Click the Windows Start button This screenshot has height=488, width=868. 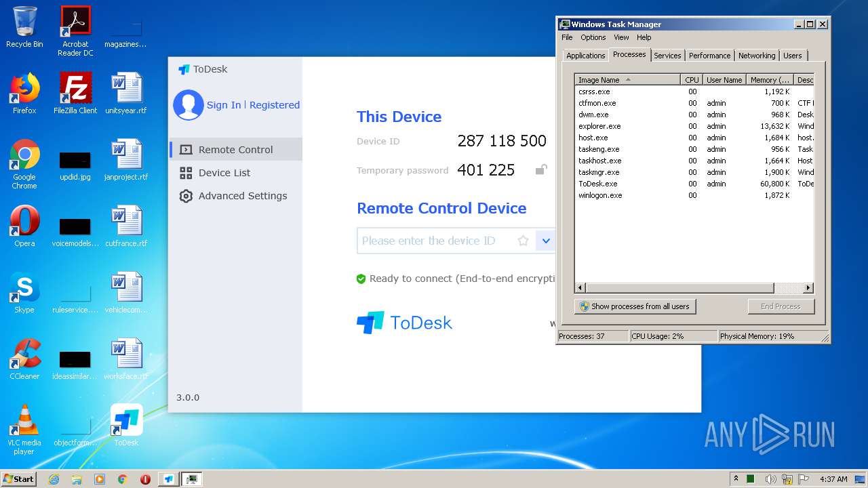click(19, 479)
